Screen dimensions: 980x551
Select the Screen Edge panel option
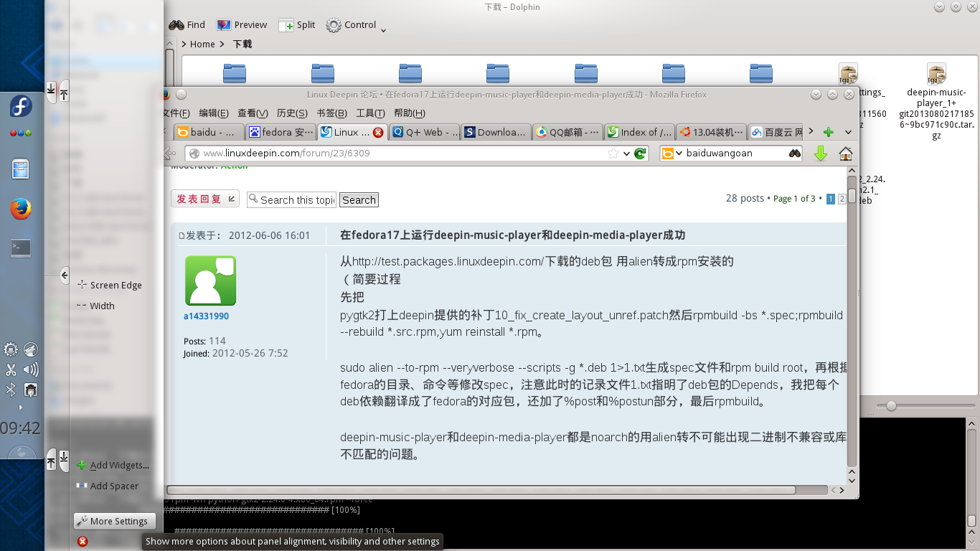coord(109,285)
